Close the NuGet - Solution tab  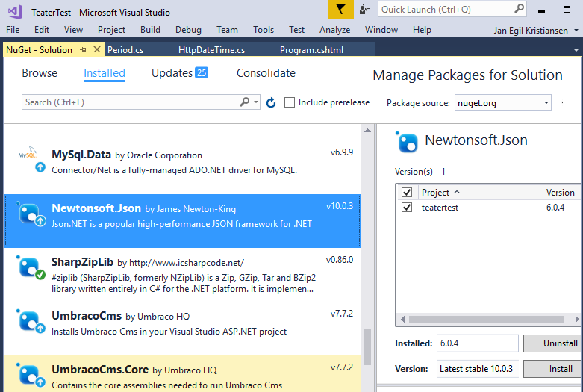pos(97,49)
